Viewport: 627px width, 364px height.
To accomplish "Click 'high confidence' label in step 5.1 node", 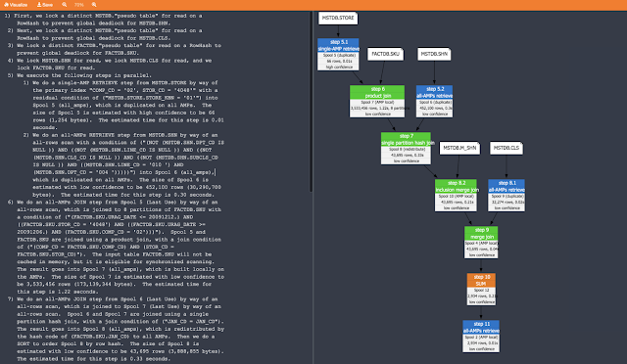I will pos(339,68).
